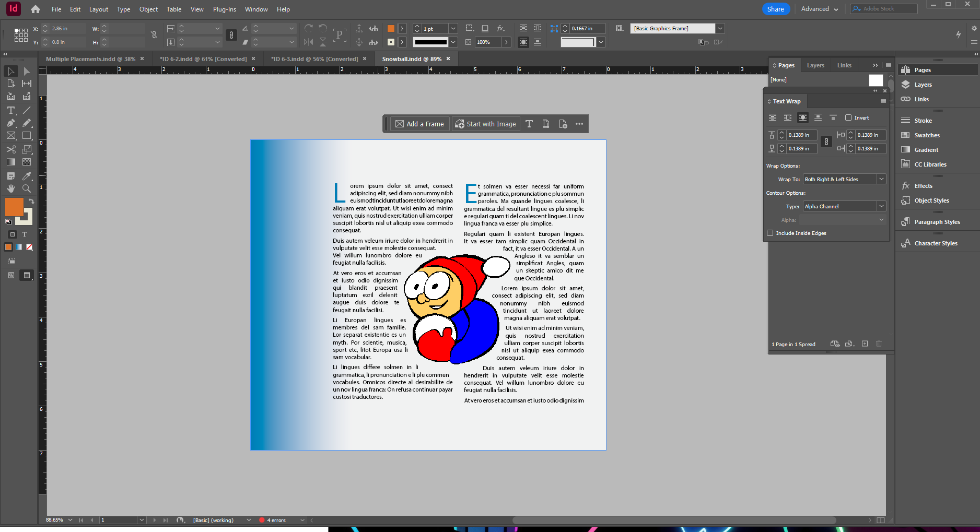Open the Basic Graphics Frame style dropdown
This screenshot has height=532, width=980.
pyautogui.click(x=720, y=29)
